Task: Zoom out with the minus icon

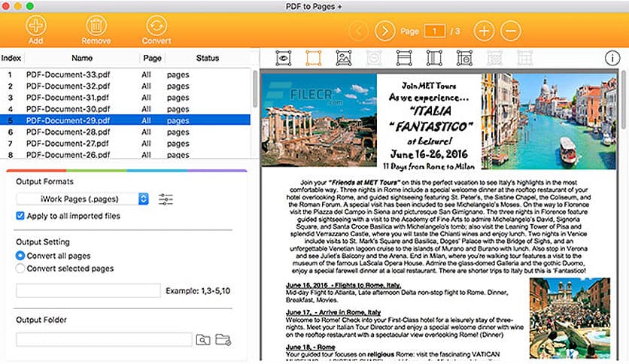Action: (x=511, y=31)
